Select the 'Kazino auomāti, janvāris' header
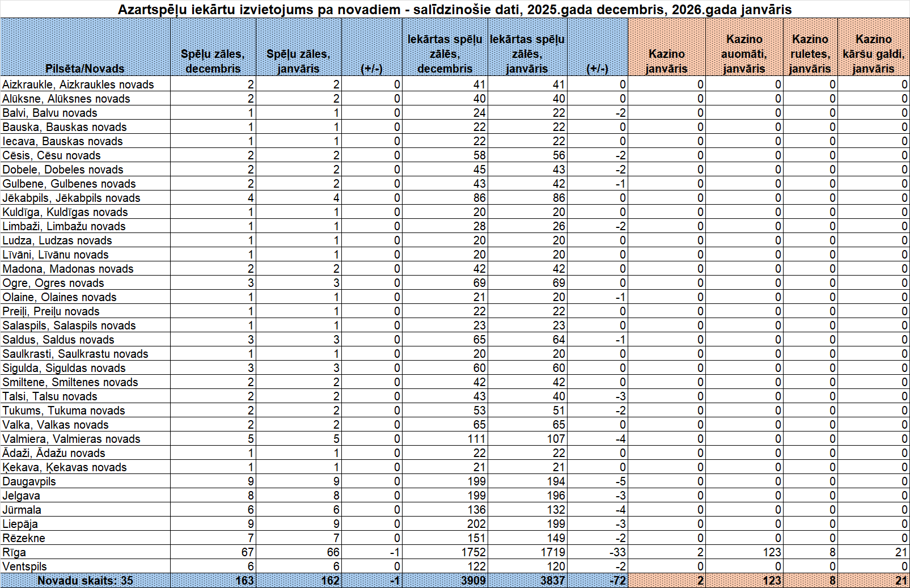Image resolution: width=910 pixels, height=588 pixels. click(744, 54)
